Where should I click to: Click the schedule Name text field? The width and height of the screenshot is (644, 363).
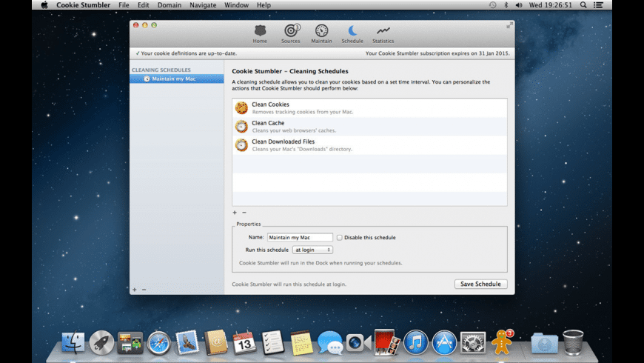pyautogui.click(x=300, y=238)
